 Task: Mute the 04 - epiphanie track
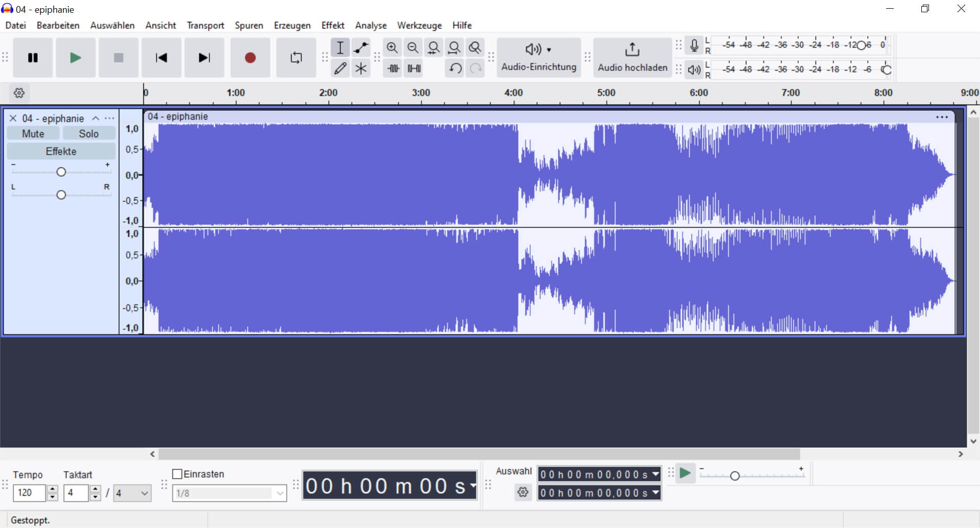(x=33, y=134)
